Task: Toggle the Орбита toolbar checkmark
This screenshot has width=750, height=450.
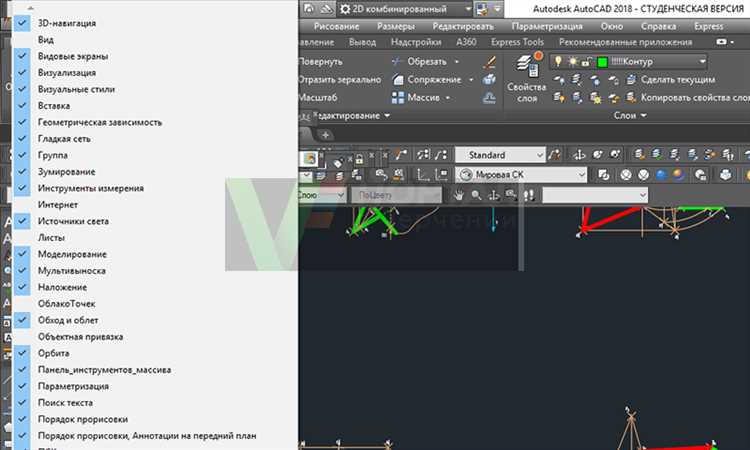Action: point(22,353)
